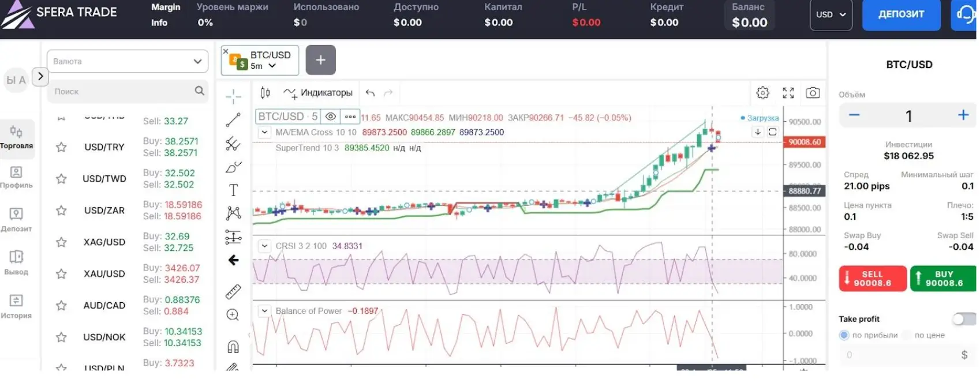980x383 pixels.
Task: Click the 90008.60 price label
Action: [805, 142]
